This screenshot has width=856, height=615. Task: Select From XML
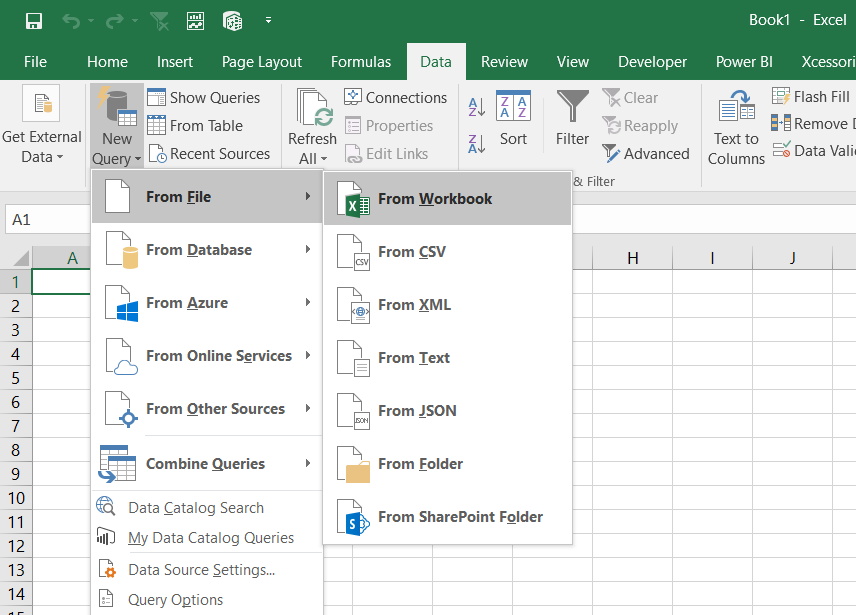448,304
